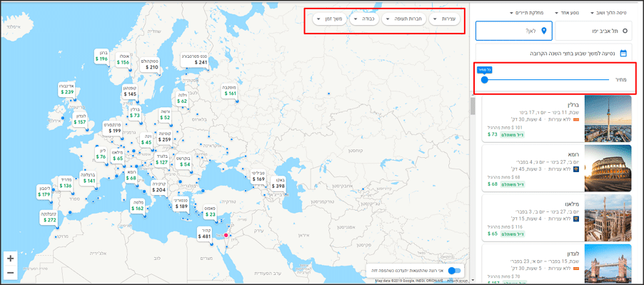Open the Rome Colosseum thumbnail
The height and width of the screenshot is (285, 644).
click(x=608, y=169)
